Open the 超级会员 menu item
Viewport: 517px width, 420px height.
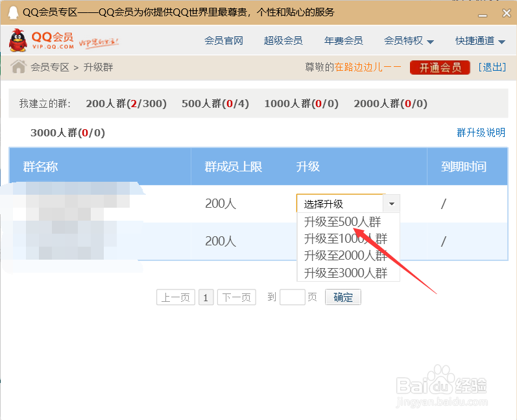point(283,41)
